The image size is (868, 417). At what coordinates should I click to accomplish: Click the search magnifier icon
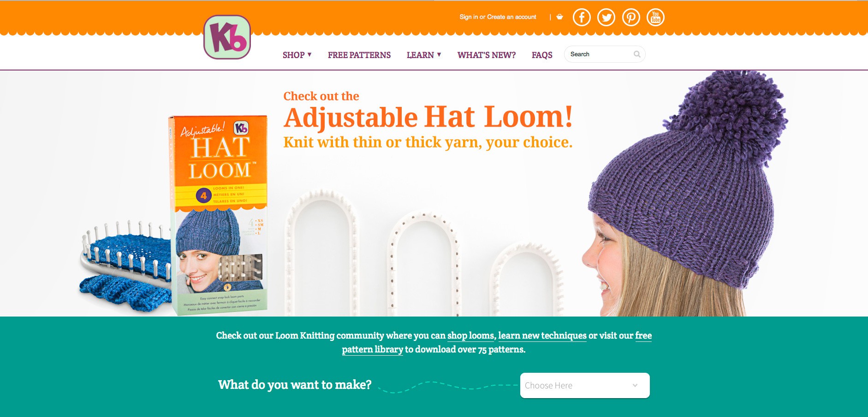coord(637,54)
